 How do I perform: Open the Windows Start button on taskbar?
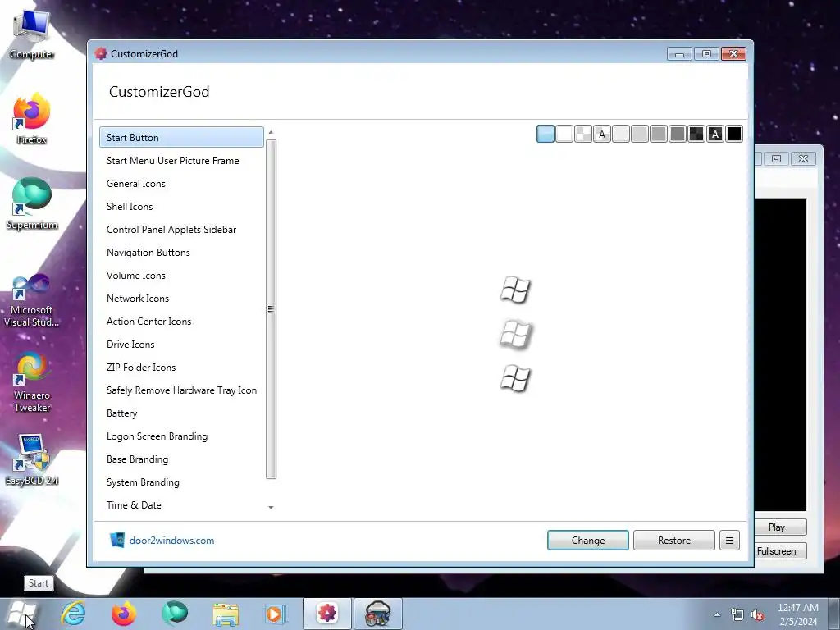[x=21, y=614]
